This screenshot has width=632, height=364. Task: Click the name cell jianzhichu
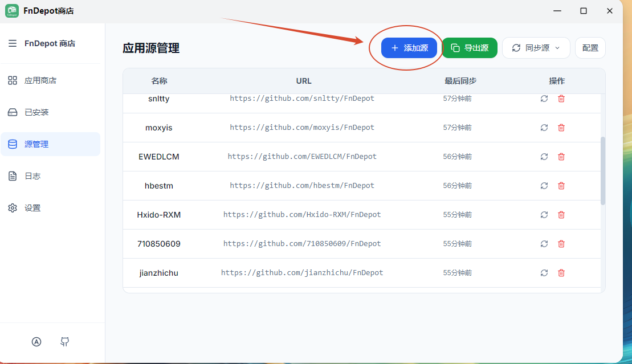coord(159,273)
